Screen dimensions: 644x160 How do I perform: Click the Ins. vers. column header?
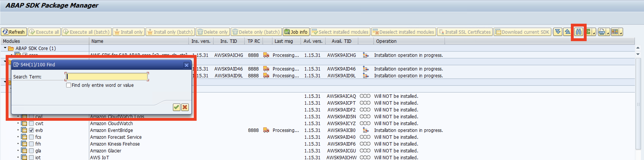[201, 41]
